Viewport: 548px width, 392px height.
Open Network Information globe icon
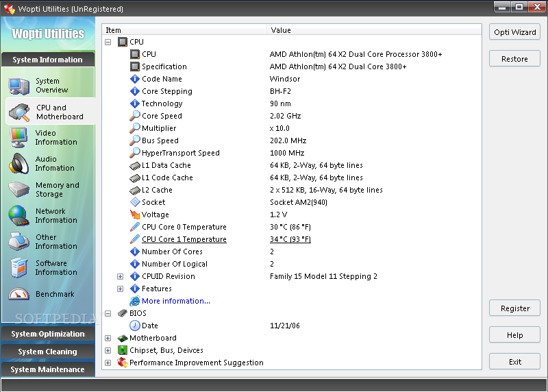(x=18, y=215)
